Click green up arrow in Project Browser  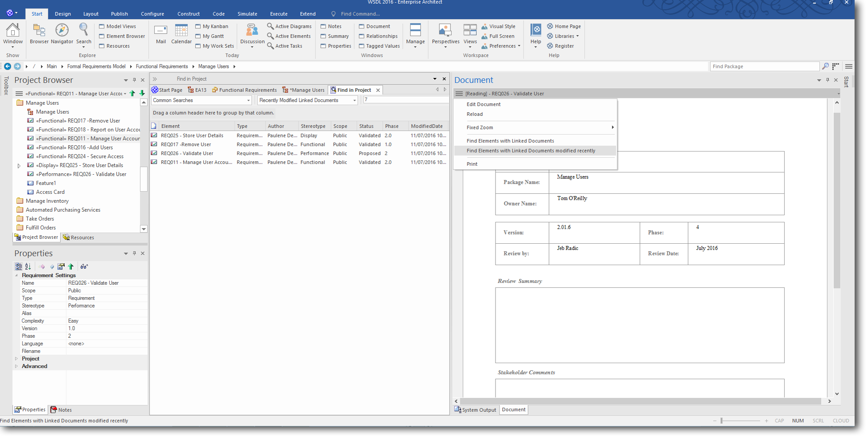(132, 94)
